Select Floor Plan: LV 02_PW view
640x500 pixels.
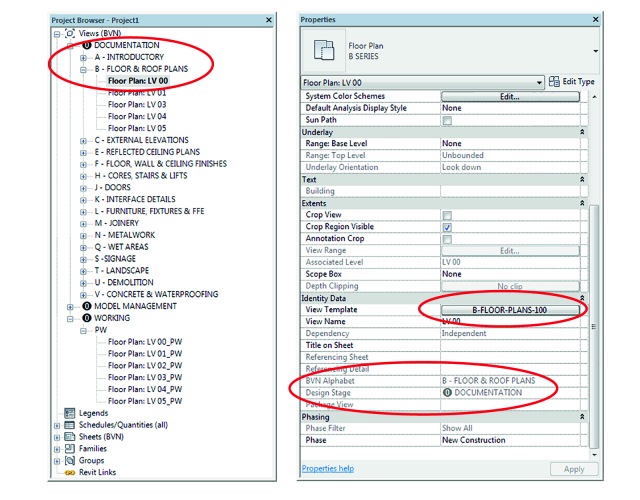pyautogui.click(x=145, y=365)
